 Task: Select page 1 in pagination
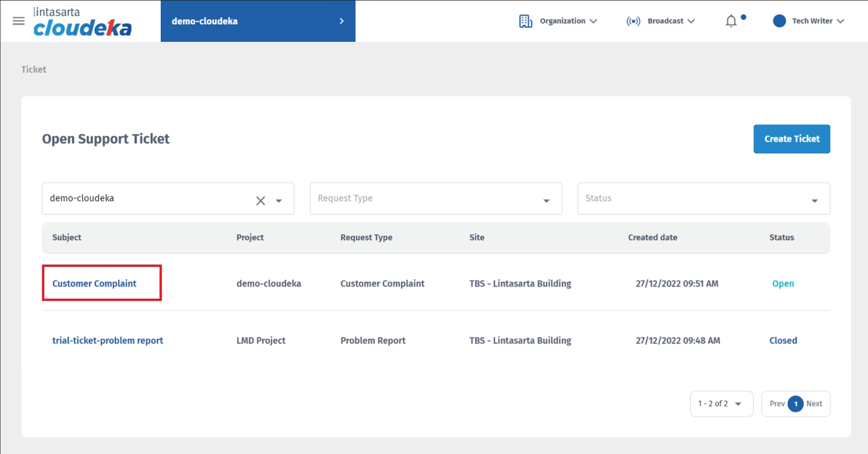point(795,404)
